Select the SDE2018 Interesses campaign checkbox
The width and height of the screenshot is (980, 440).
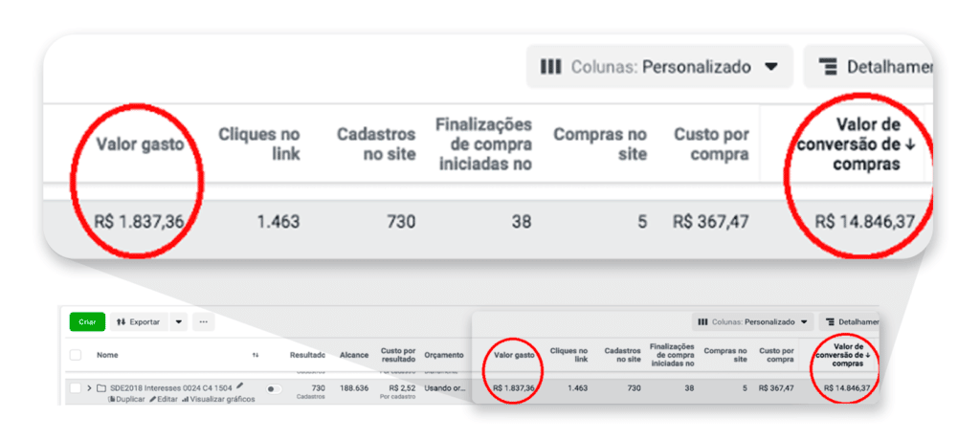[x=76, y=388]
